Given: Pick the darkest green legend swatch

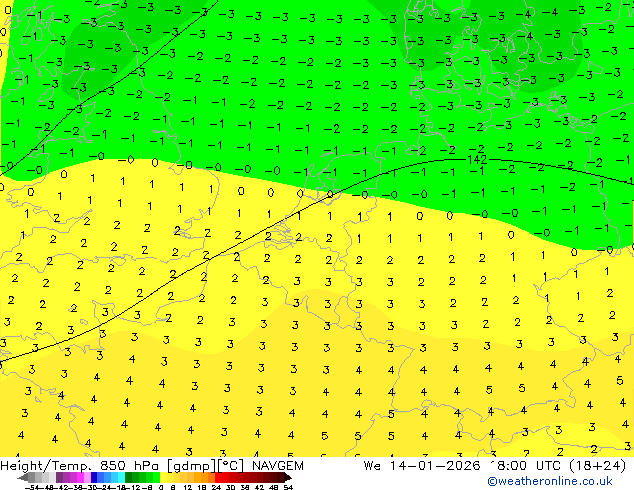Looking at the screenshot, I should 129,477.
